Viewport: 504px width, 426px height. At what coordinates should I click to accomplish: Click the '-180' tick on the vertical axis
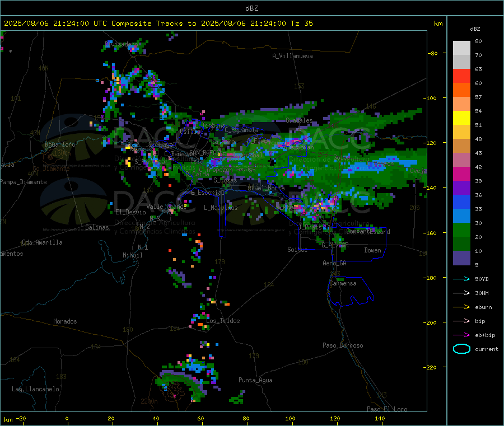(x=431, y=278)
